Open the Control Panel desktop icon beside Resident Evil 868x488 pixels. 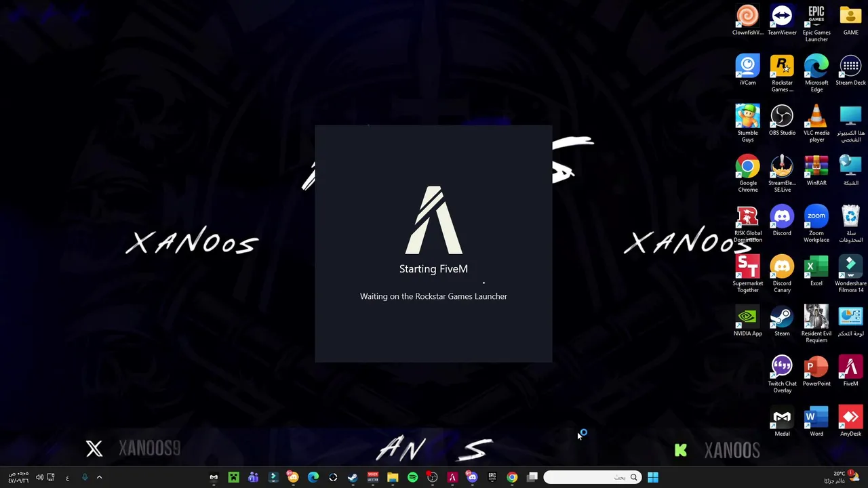pos(850,321)
